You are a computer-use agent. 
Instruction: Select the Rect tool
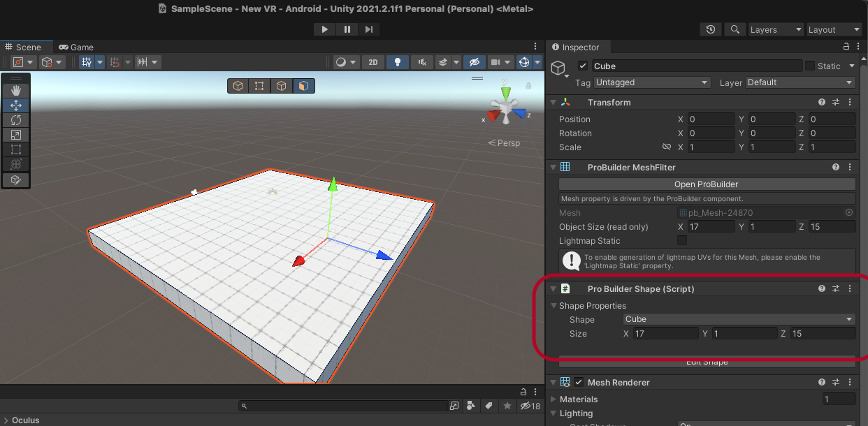pyautogui.click(x=16, y=149)
